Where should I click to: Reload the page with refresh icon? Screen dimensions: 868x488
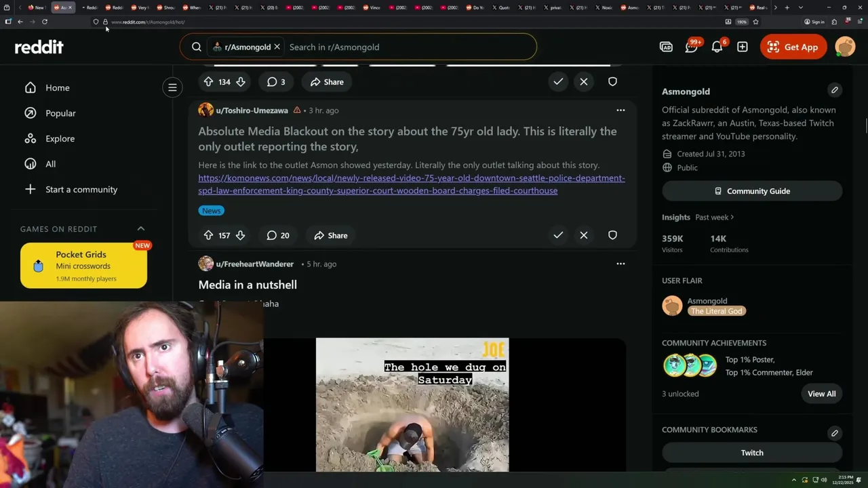(45, 22)
